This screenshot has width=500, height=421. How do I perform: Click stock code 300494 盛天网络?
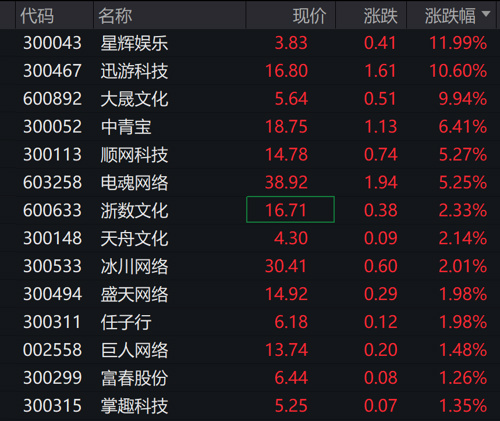(52, 294)
